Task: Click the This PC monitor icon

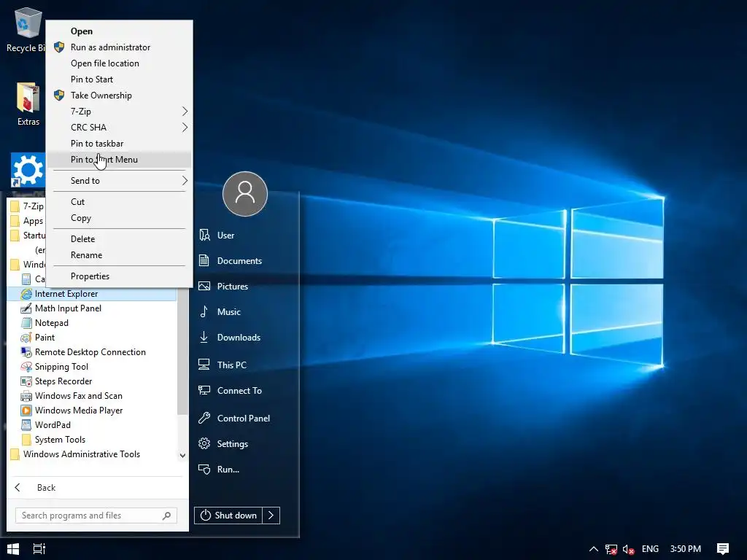Action: pyautogui.click(x=204, y=365)
